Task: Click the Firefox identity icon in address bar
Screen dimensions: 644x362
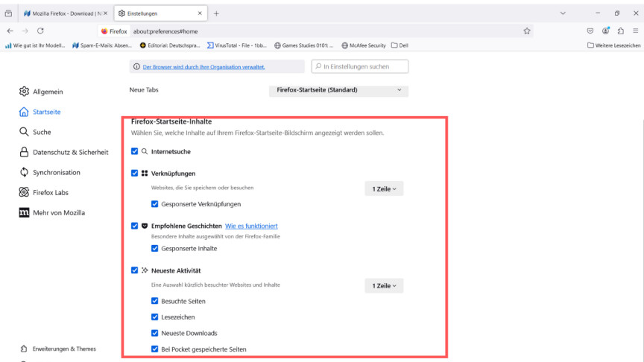Action: coord(114,31)
